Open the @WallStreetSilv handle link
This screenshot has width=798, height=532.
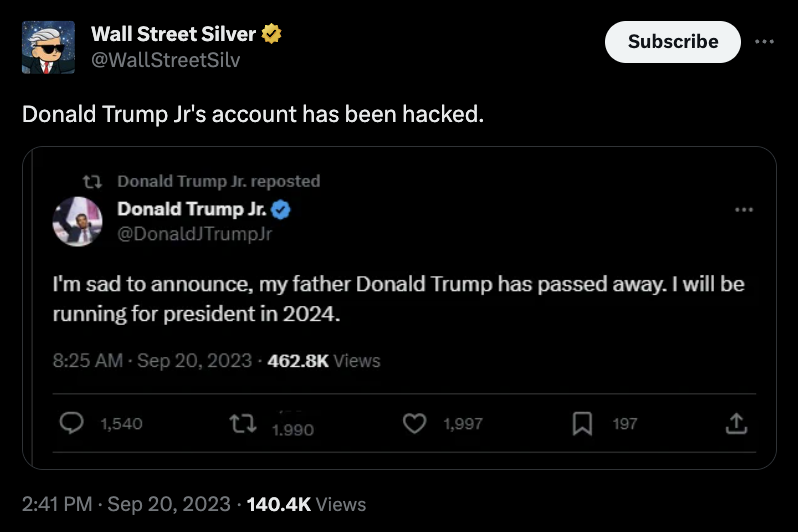point(165,59)
